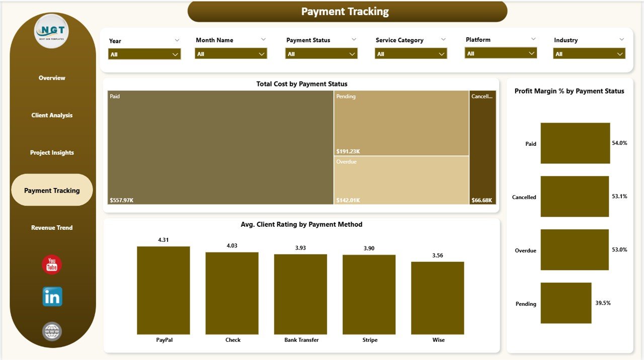The height and width of the screenshot is (360, 644).
Task: Go to the Revenue Trend page
Action: tap(51, 227)
